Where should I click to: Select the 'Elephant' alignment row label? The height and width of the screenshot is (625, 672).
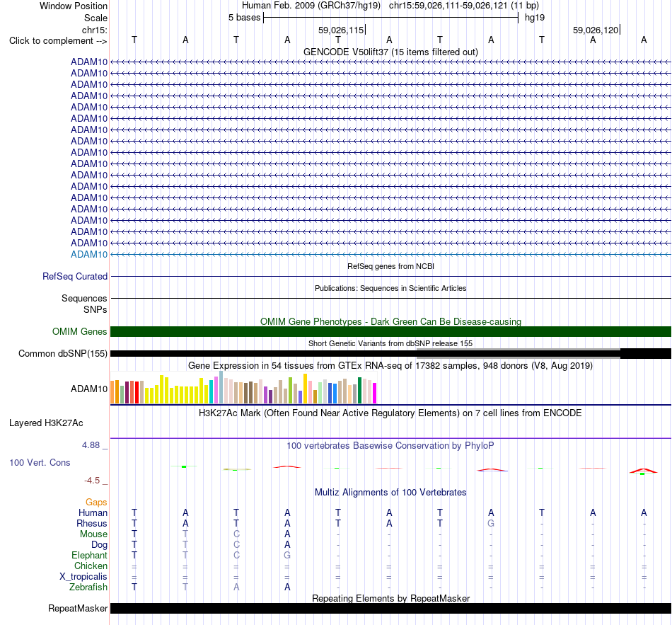[90, 555]
